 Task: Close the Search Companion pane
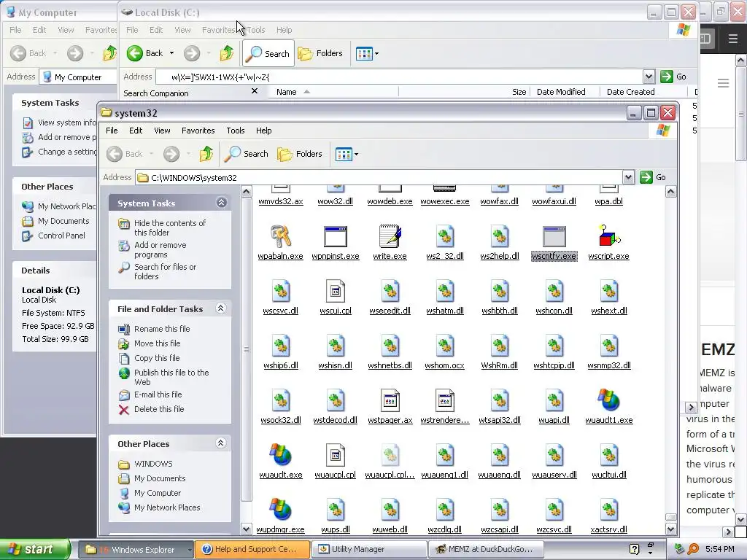[255, 91]
